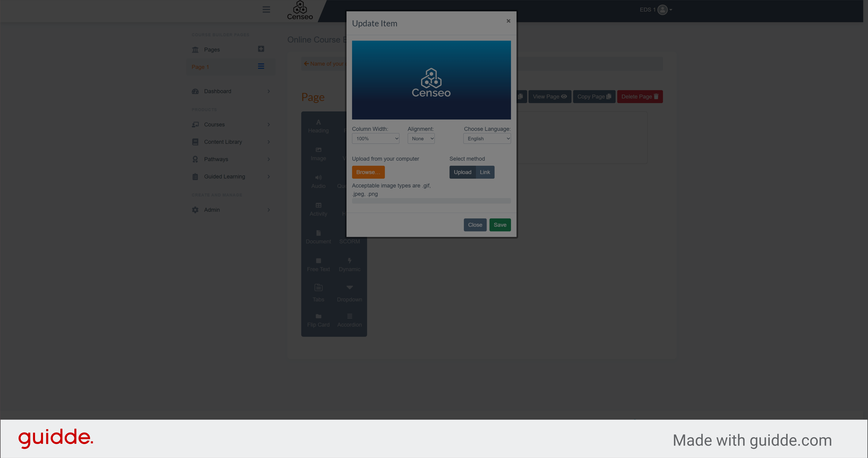Open the Alignment dropdown

pyautogui.click(x=421, y=138)
